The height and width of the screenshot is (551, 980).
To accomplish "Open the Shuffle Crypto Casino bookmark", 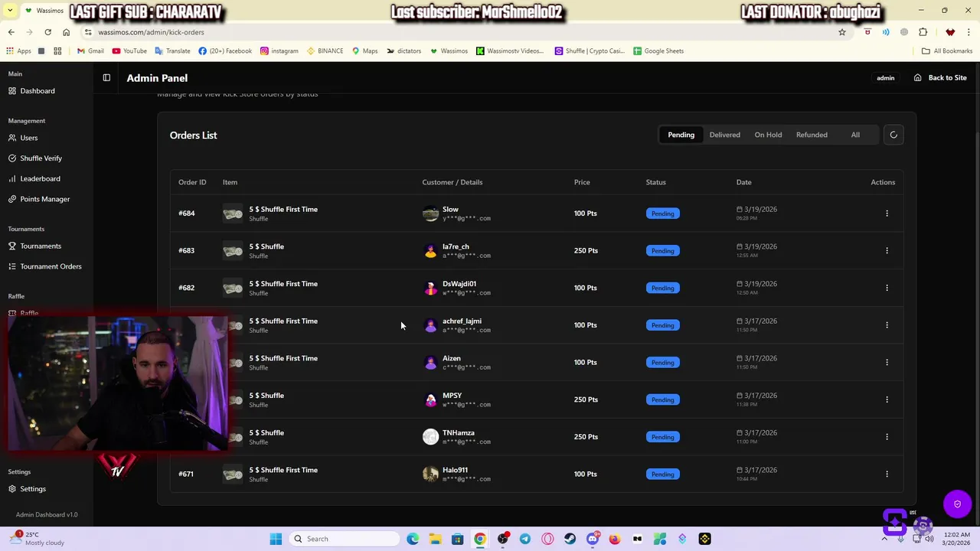I will click(x=590, y=51).
